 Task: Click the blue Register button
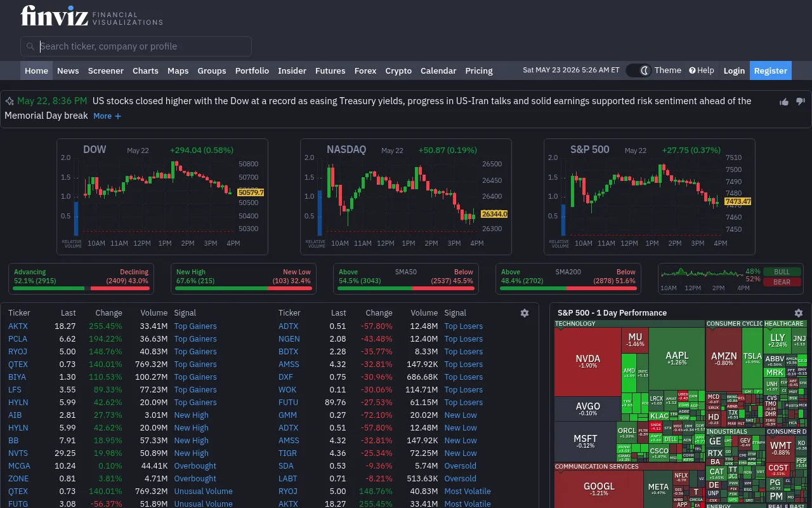[x=771, y=70]
